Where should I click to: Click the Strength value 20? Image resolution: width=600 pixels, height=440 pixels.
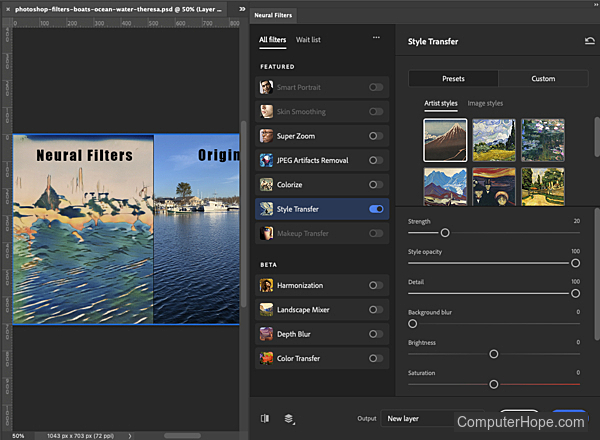click(577, 221)
